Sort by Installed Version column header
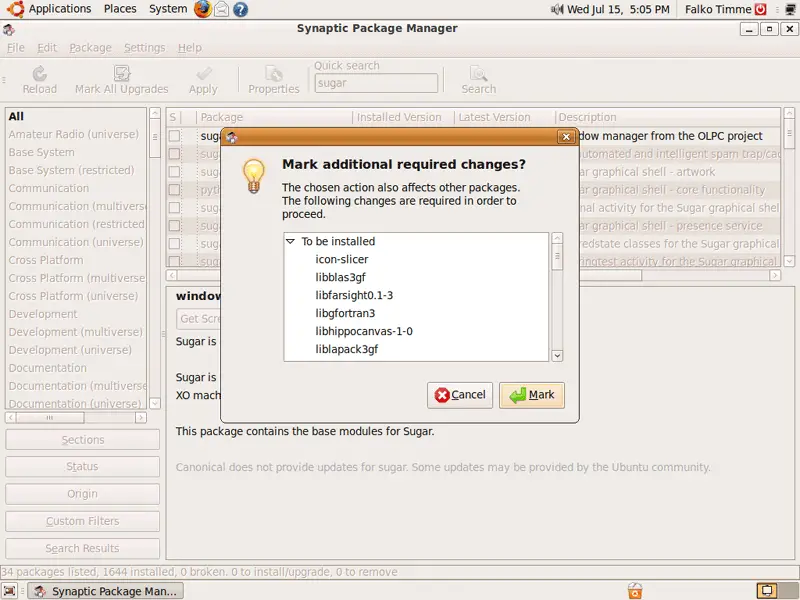Screen dimensions: 800x600 click(x=403, y=117)
